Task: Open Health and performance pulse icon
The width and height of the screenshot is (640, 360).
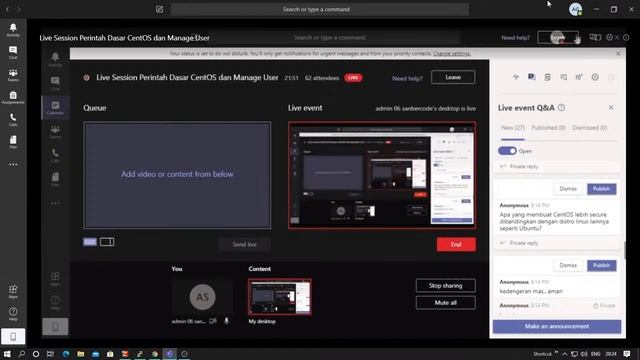Action: point(516,77)
